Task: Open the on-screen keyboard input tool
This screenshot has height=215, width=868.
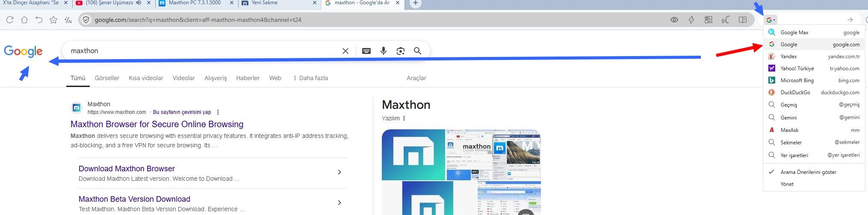Action: [366, 51]
